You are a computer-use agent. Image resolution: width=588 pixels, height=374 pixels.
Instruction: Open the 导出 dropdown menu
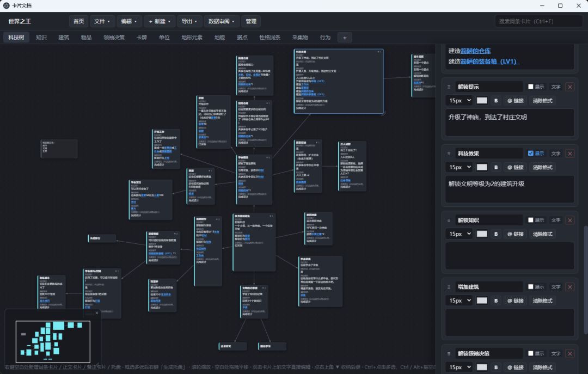(x=189, y=21)
